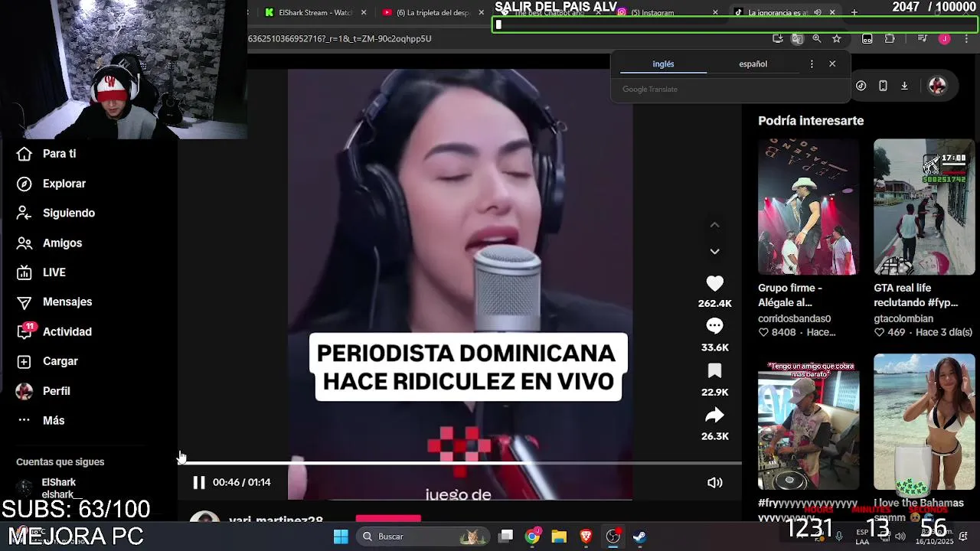The image size is (980, 551).
Task: Open the corridosbandas0 profile link
Action: [794, 318]
